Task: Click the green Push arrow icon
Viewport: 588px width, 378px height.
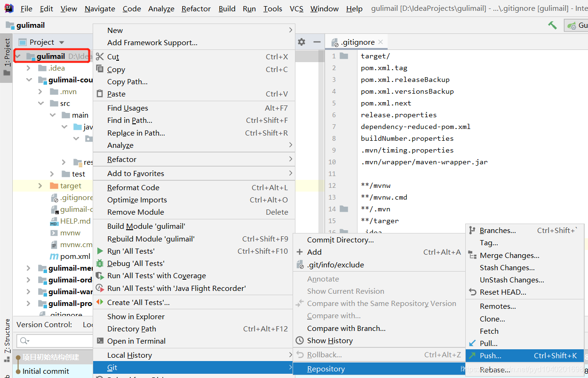Action: [x=472, y=355]
